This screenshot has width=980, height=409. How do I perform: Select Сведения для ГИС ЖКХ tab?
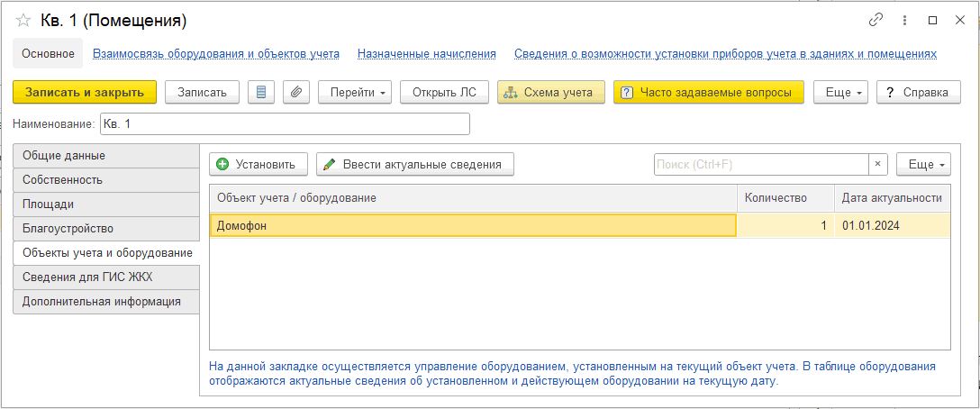(x=106, y=277)
